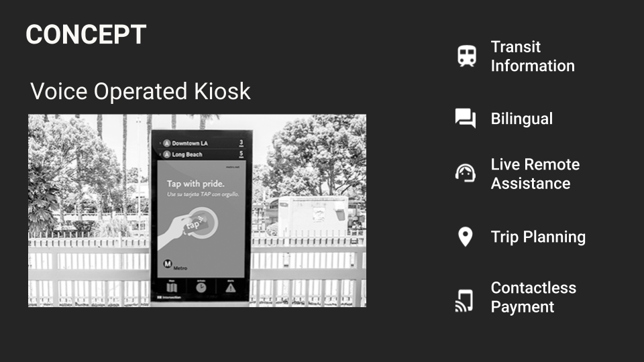
Task: Select the Downtown LA line row
Action: pos(201,143)
